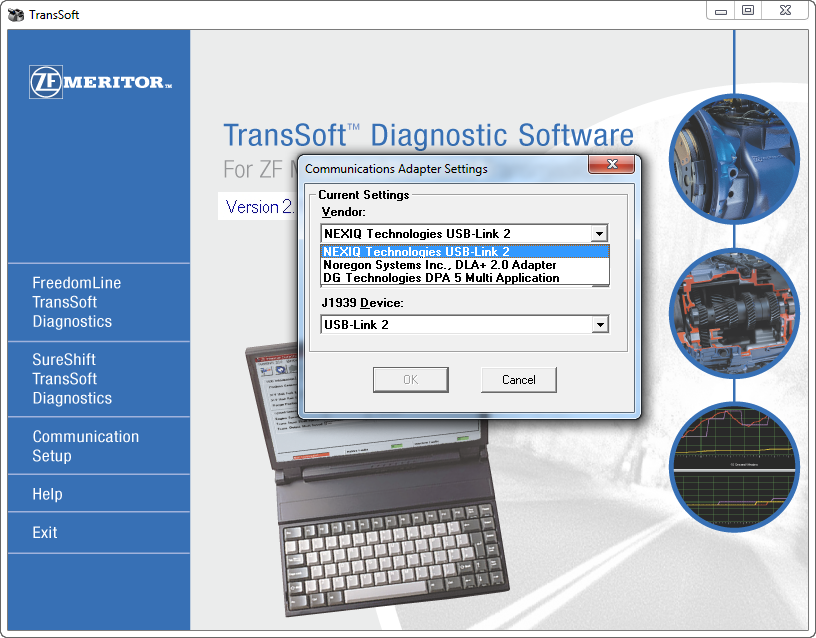Open FreedomLine TransSoft Diagnostics
Image resolution: width=816 pixels, height=638 pixels.
[77, 302]
